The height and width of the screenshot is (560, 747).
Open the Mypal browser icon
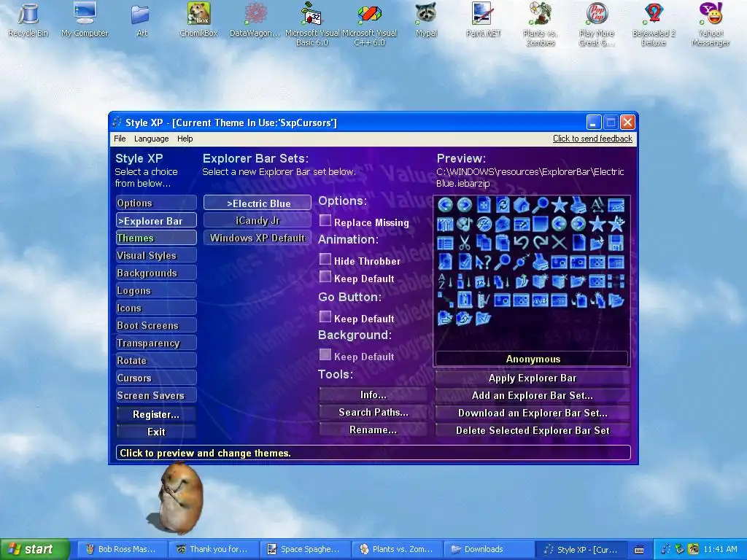(x=426, y=19)
